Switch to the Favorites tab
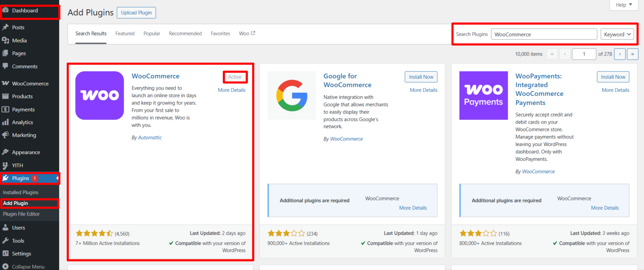 (x=220, y=33)
